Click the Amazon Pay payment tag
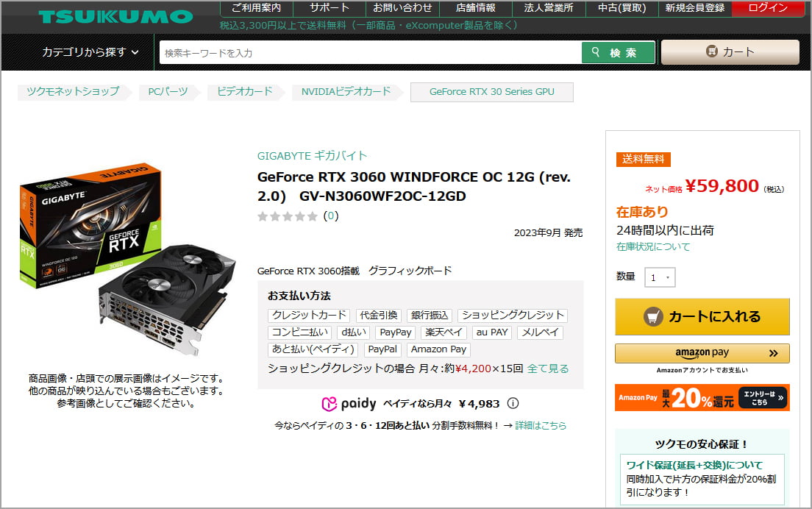Image resolution: width=812 pixels, height=509 pixels. pyautogui.click(x=438, y=349)
